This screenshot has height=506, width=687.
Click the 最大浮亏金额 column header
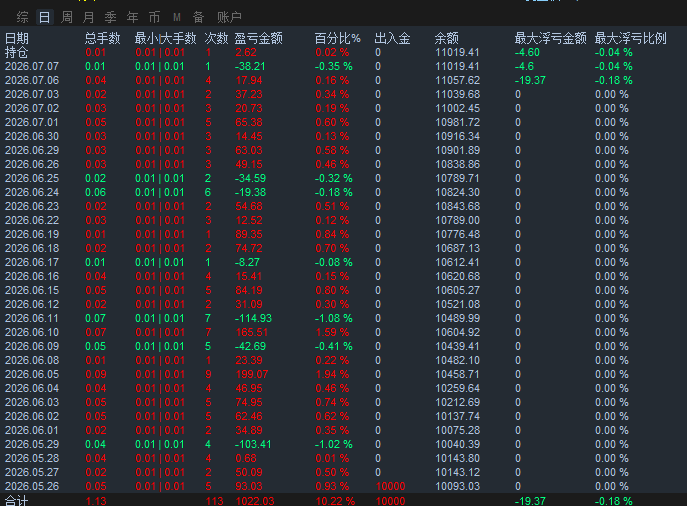550,38
